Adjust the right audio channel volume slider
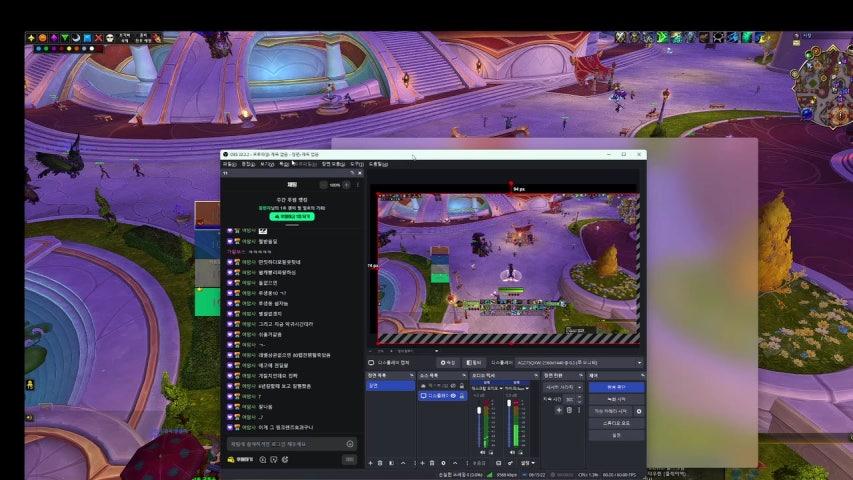 509,403
